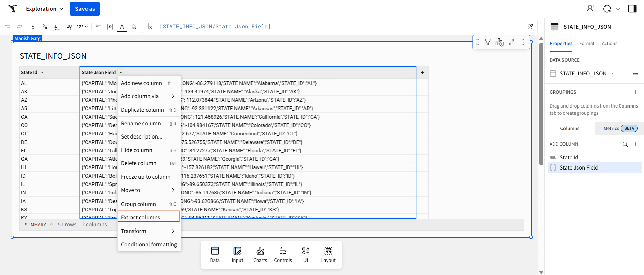Click the redo arrow icon
This screenshot has height=275, width=644.
[x=20, y=27]
